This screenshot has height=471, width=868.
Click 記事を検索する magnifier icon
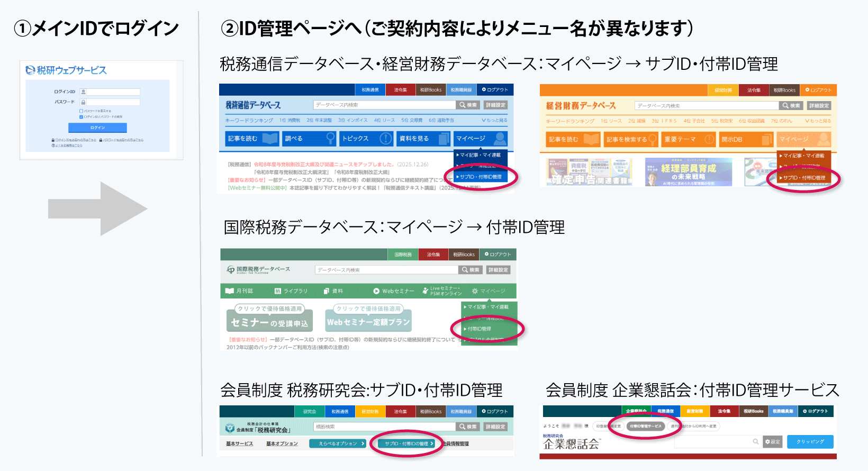coord(653,139)
